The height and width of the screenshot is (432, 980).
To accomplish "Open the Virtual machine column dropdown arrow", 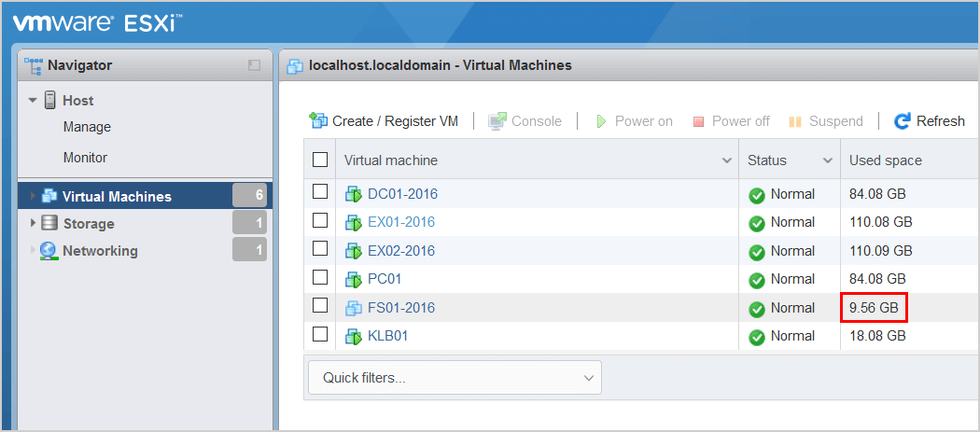I will (727, 160).
